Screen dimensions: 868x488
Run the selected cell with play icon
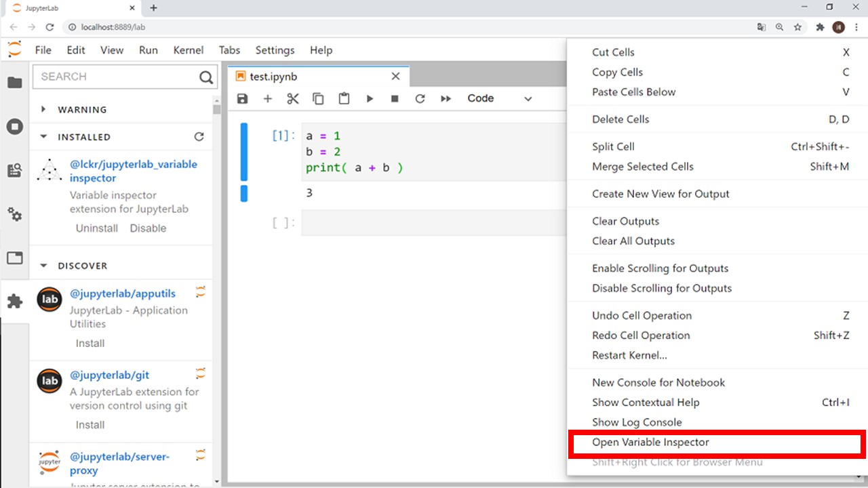click(x=370, y=98)
